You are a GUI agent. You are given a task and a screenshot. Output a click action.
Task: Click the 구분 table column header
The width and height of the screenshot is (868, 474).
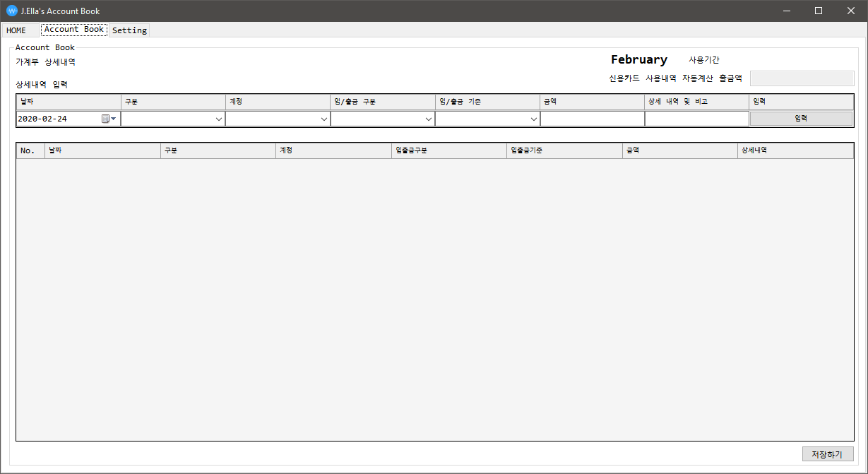(218, 150)
